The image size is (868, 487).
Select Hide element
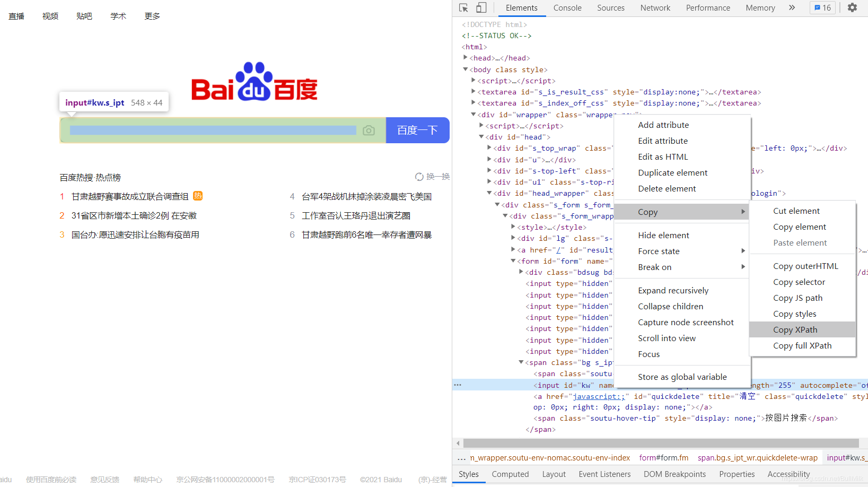[x=682, y=235]
